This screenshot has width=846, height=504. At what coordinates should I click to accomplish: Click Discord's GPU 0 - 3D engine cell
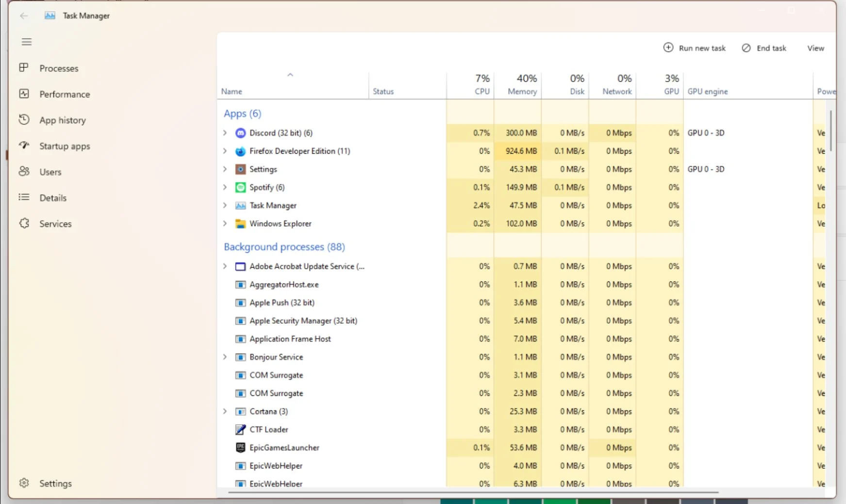tap(706, 133)
